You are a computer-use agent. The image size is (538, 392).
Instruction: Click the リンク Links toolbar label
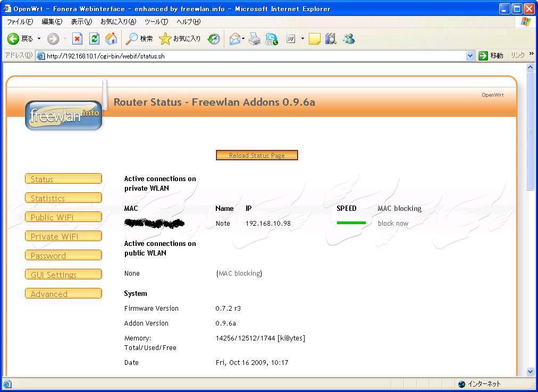(517, 55)
